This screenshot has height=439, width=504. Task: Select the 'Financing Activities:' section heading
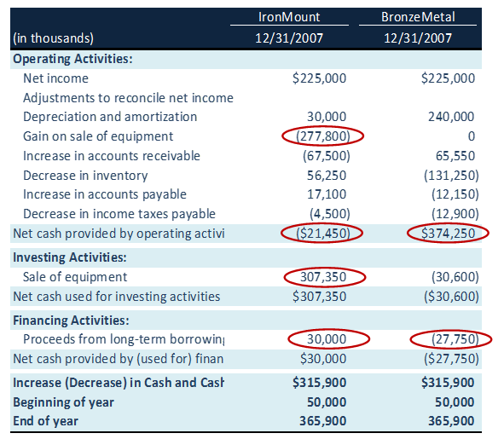(71, 321)
